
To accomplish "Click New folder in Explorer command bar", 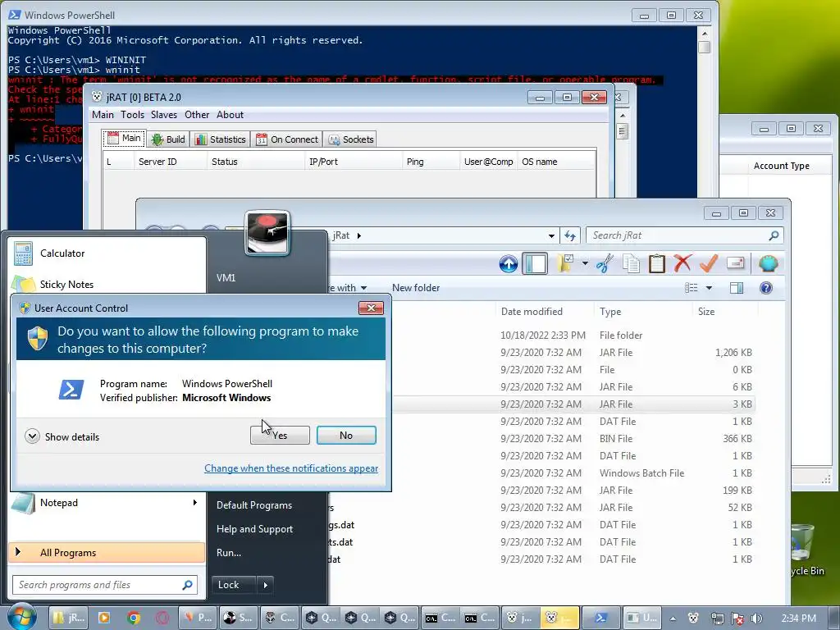I will click(x=416, y=288).
